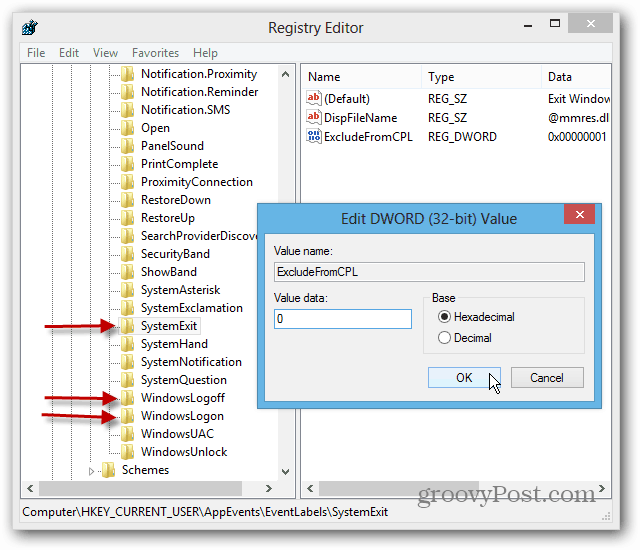Click the Value name field
Image resolution: width=640 pixels, height=550 pixels.
(x=429, y=272)
